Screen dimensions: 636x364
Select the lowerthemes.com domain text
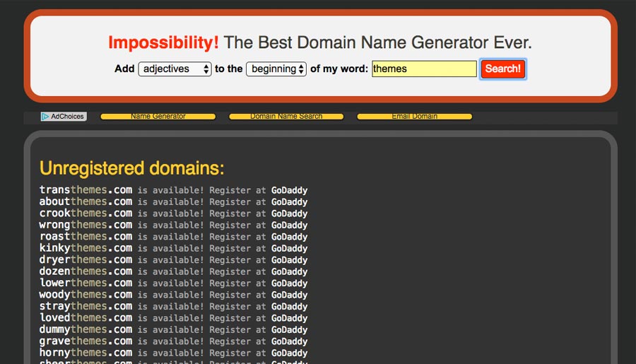(x=86, y=283)
